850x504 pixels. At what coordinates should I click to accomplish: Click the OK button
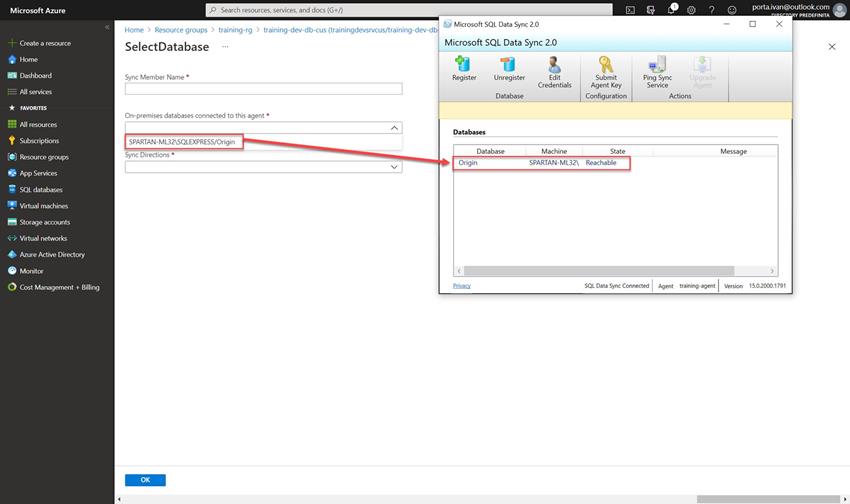pos(145,480)
